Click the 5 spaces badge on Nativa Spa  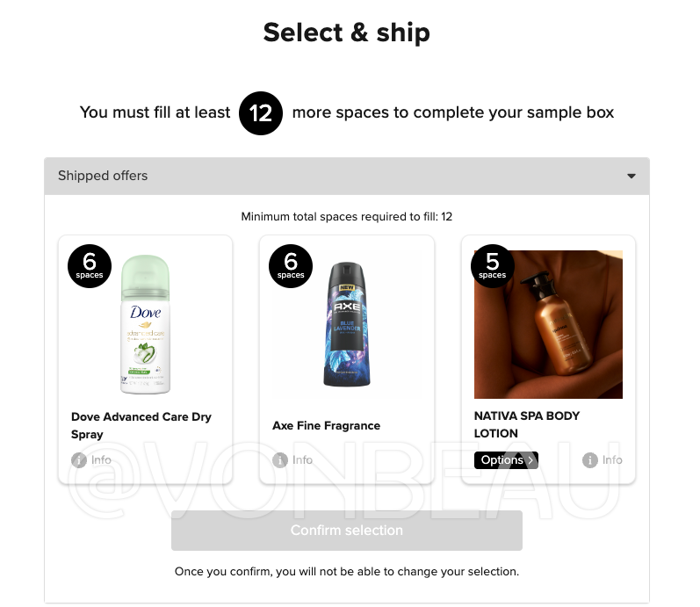coord(493,266)
